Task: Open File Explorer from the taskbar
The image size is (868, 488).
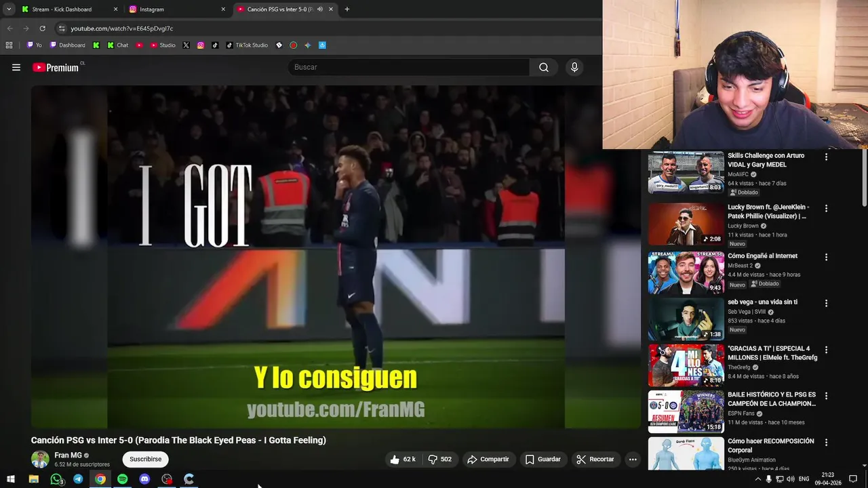Action: coord(34,479)
